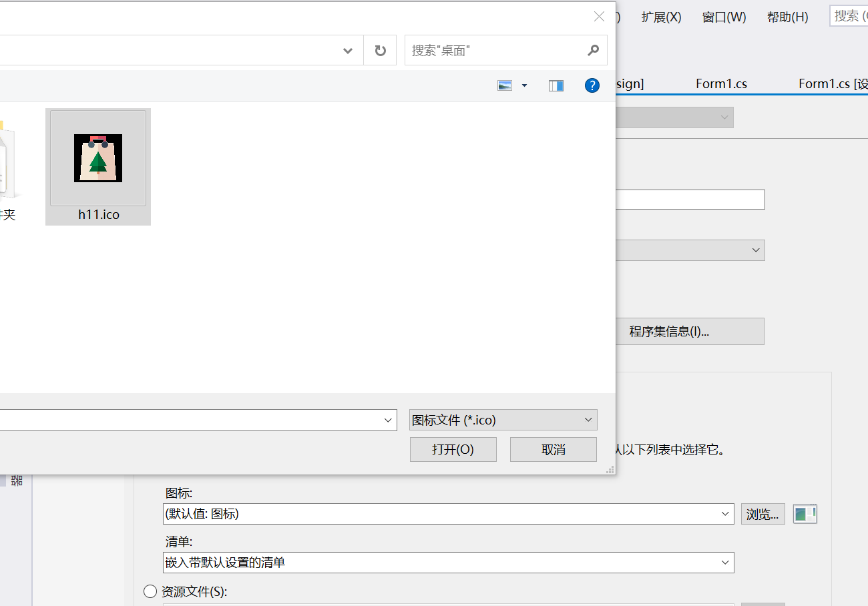Expand the address bar history dropdown
This screenshot has height=606, width=868.
tap(347, 51)
